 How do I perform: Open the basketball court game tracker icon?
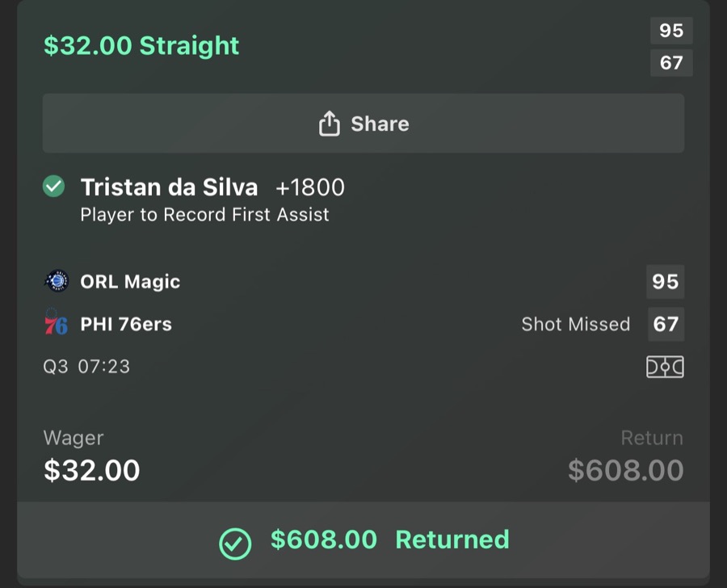tap(665, 366)
